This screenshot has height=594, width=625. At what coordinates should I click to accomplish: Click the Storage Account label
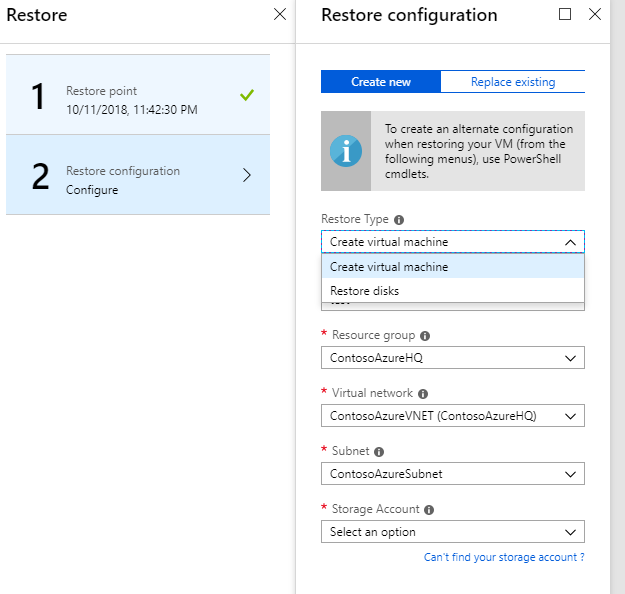coord(375,509)
